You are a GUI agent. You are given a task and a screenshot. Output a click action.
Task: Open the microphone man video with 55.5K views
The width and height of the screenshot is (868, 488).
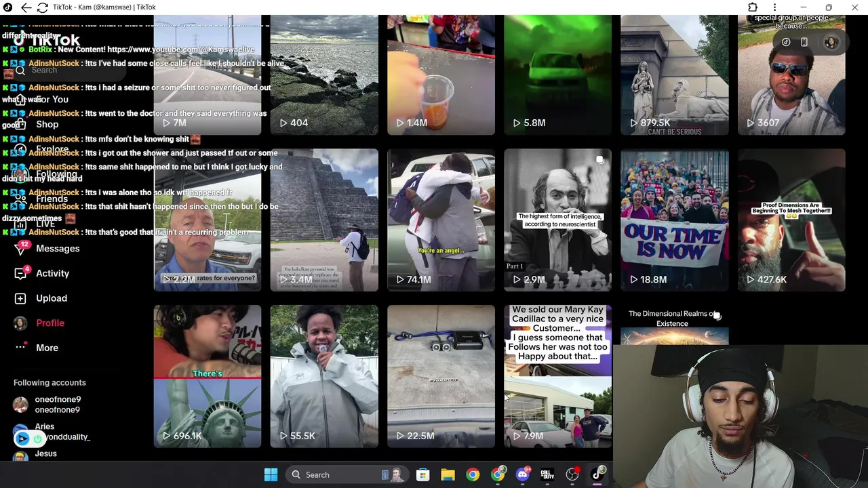[324, 376]
